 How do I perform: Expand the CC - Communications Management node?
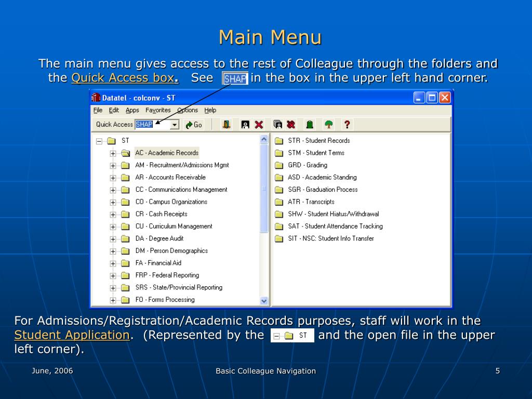[x=113, y=190]
